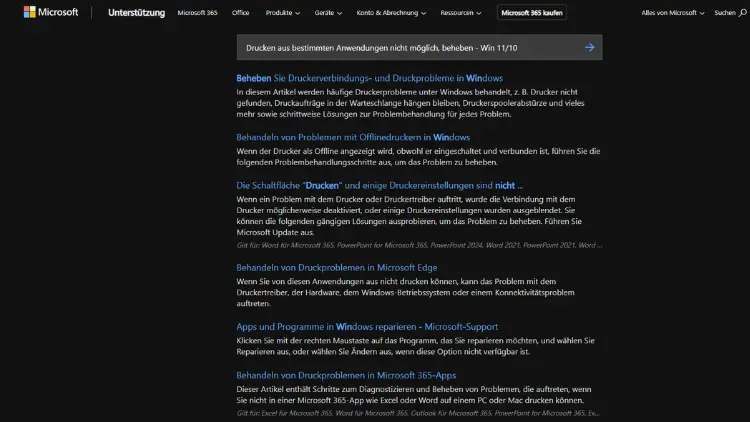750x422 pixels.
Task: Open Apps und Programme reparieren result
Action: click(x=367, y=327)
